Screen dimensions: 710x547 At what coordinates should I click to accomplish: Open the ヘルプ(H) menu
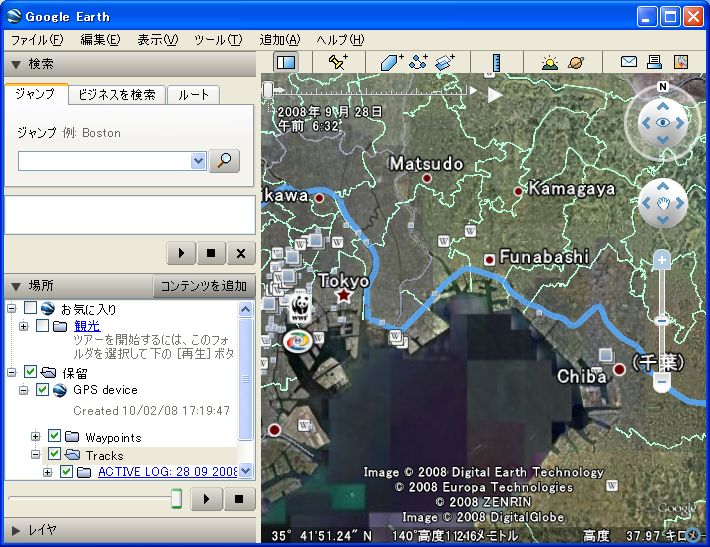[x=340, y=40]
